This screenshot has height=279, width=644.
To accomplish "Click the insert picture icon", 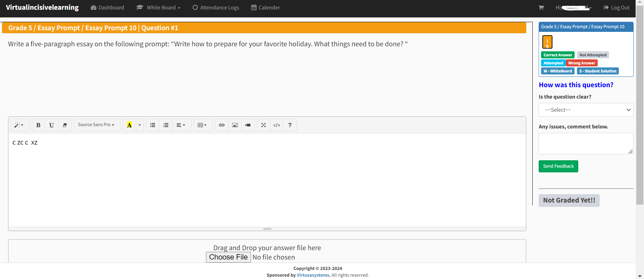I will (235, 125).
